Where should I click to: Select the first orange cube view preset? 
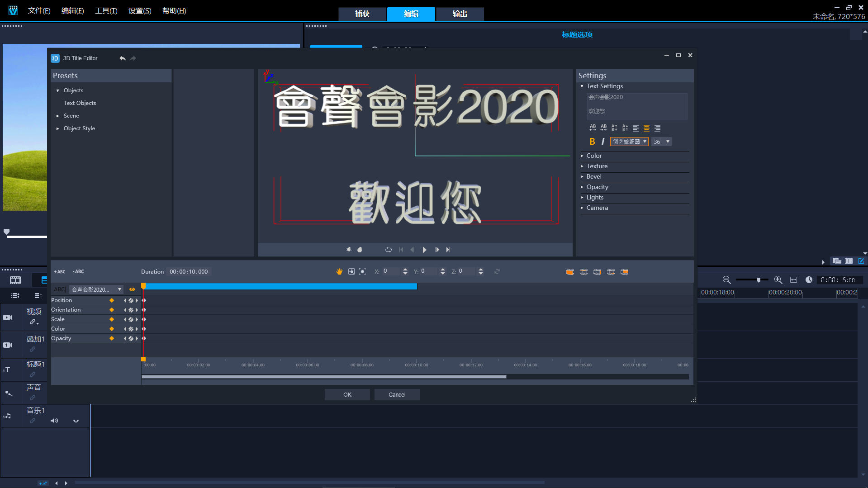pyautogui.click(x=570, y=272)
